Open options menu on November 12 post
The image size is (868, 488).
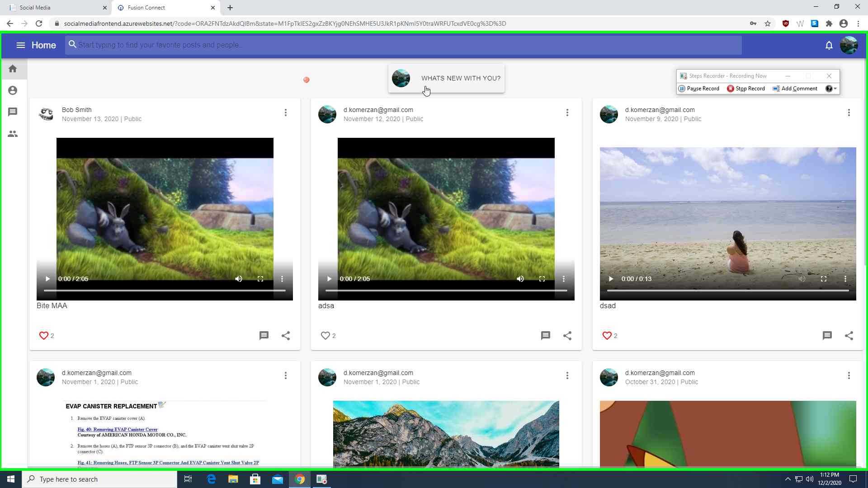tap(567, 113)
